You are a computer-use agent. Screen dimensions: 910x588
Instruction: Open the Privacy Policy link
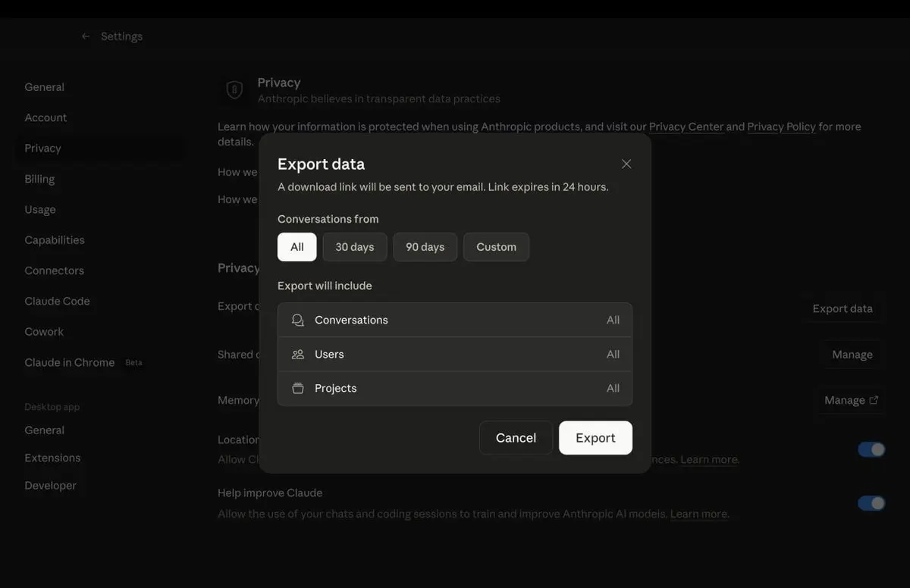[x=781, y=127]
